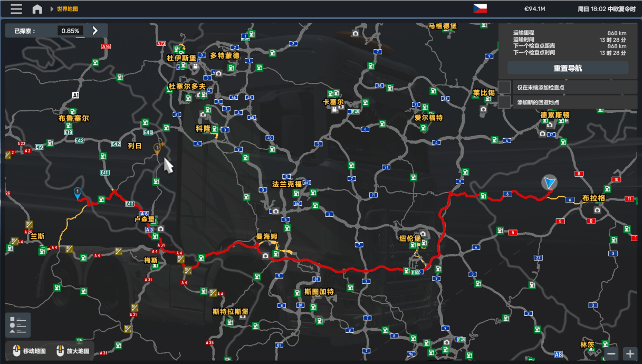Viewport: 642px width, 364px height.
Task: Open the map legend panel icon
Action: click(x=18, y=325)
